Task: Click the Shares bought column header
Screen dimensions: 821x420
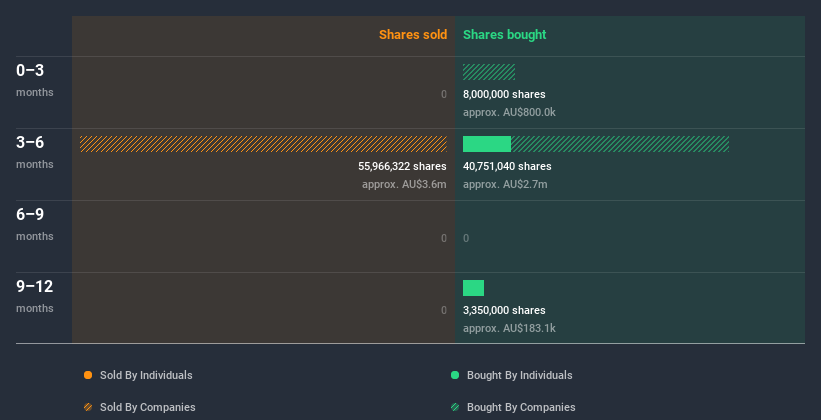Action: click(x=504, y=35)
